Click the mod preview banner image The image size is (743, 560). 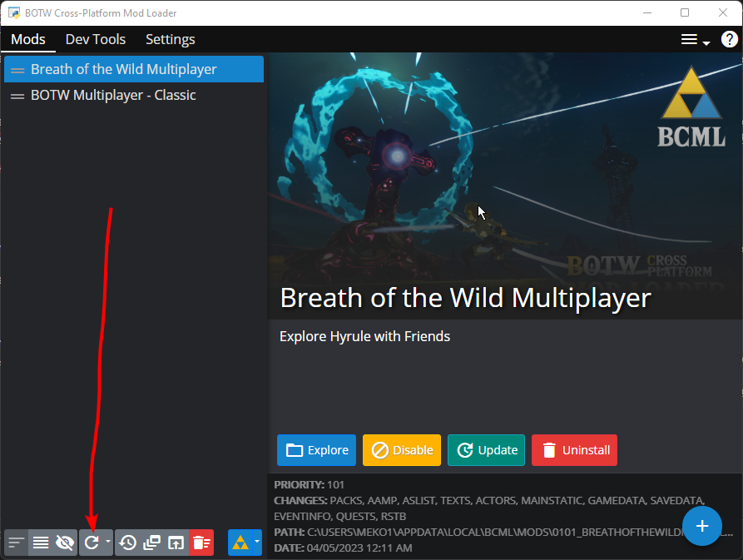point(505,186)
